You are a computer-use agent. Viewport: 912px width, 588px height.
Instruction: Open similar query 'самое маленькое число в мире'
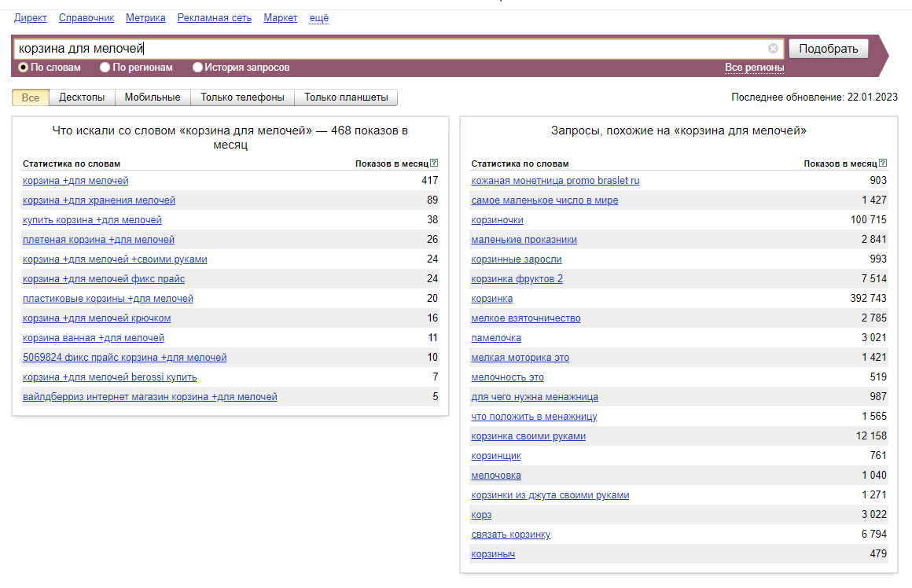tap(544, 200)
